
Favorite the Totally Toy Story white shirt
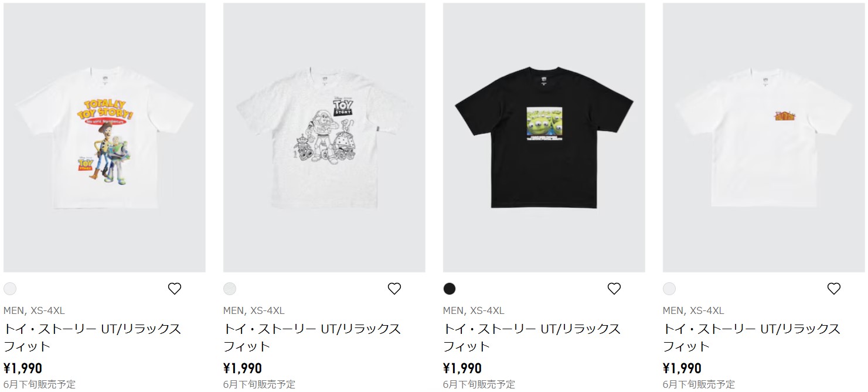tap(175, 289)
